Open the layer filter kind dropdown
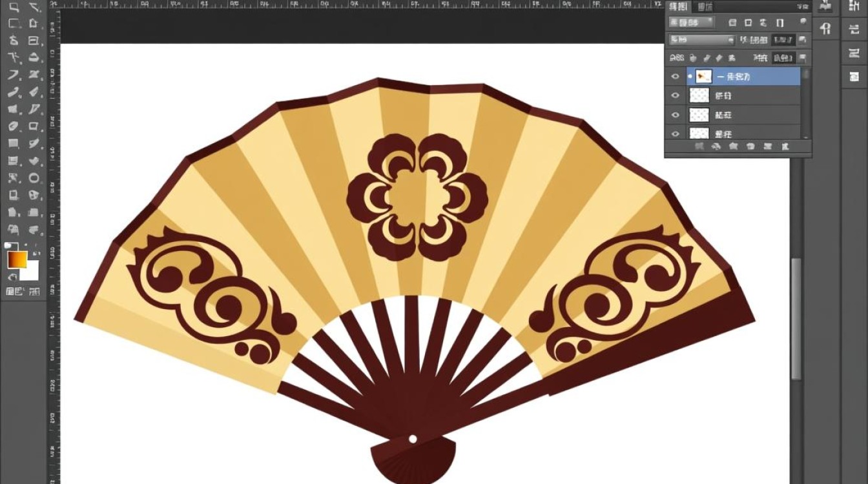Image resolution: width=868 pixels, height=484 pixels. coord(692,23)
